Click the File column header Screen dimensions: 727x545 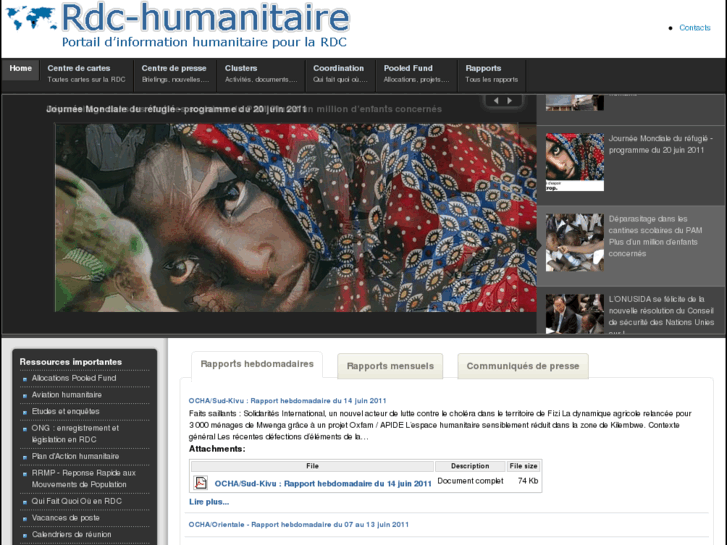pyautogui.click(x=312, y=466)
